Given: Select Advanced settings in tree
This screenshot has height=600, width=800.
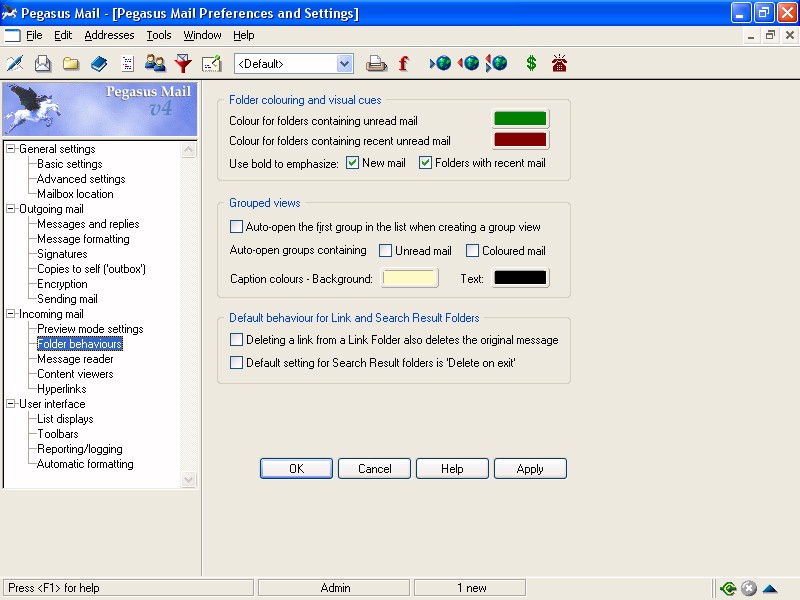Looking at the screenshot, I should tap(81, 179).
